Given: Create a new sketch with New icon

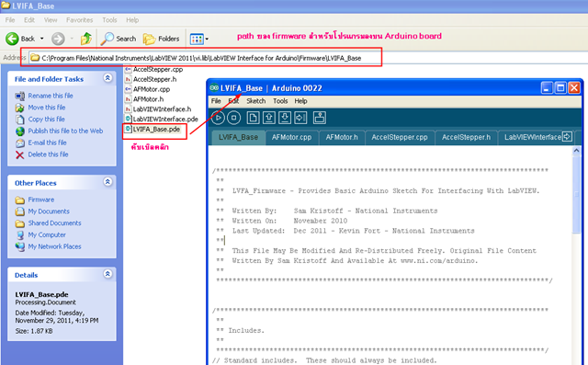Looking at the screenshot, I should 253,118.
